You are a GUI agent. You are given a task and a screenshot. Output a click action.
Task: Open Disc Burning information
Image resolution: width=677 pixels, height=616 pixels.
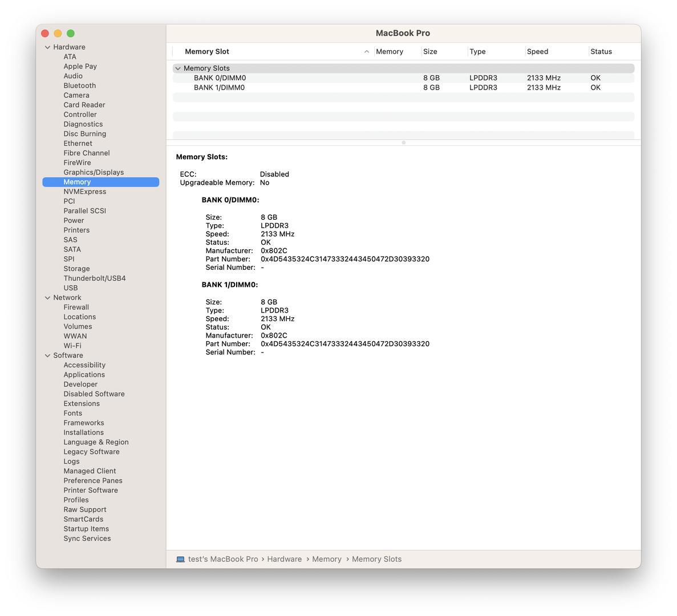tap(84, 133)
